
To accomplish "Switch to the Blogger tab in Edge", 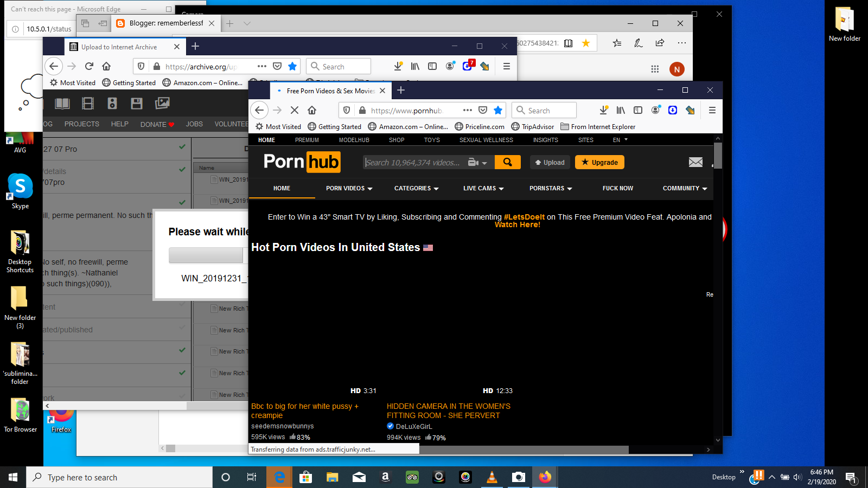I will (165, 23).
